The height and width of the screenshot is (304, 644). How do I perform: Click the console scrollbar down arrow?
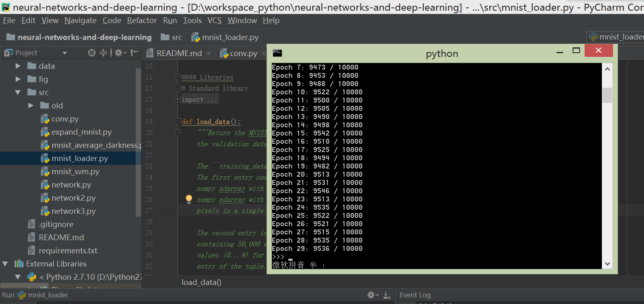607,263
